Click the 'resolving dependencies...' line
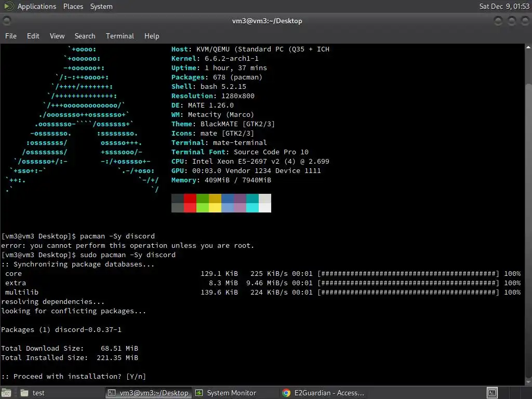 (52, 302)
